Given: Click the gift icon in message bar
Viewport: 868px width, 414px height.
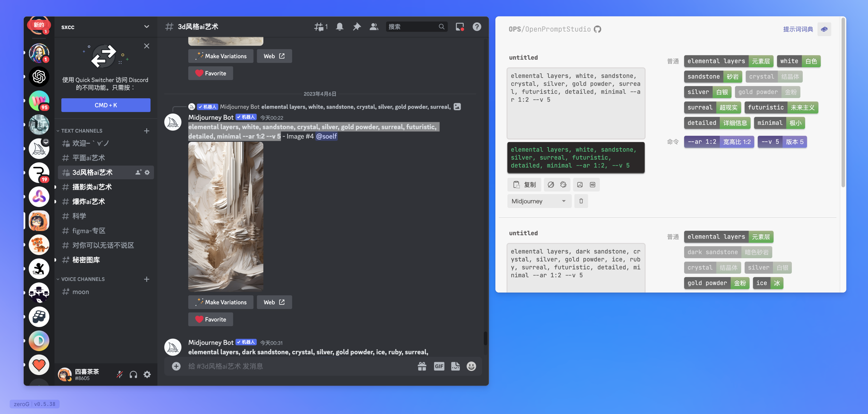Looking at the screenshot, I should 422,366.
